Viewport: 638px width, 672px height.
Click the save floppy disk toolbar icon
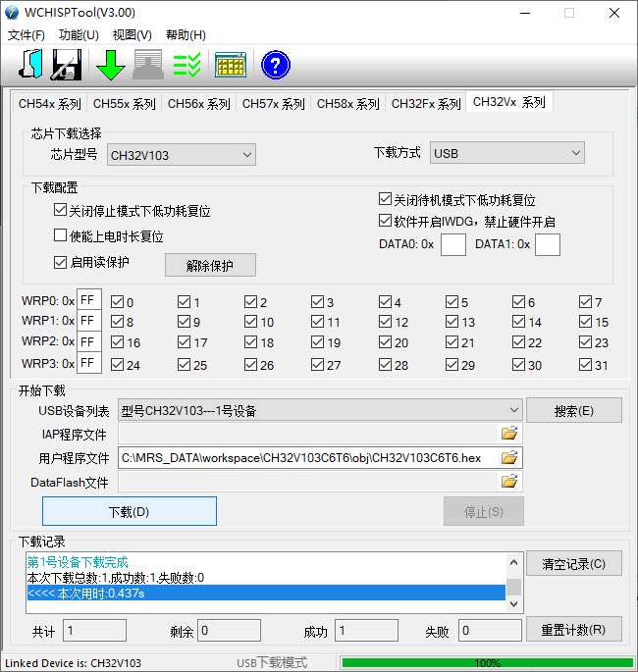point(67,65)
